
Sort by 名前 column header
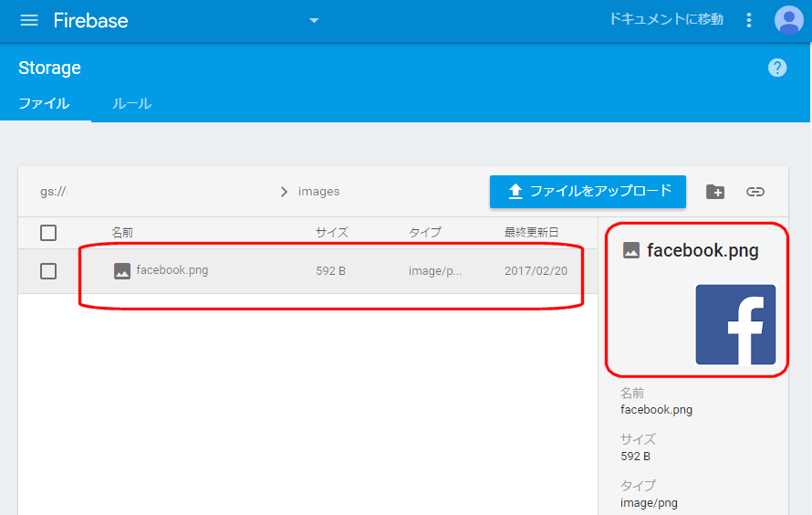(122, 232)
